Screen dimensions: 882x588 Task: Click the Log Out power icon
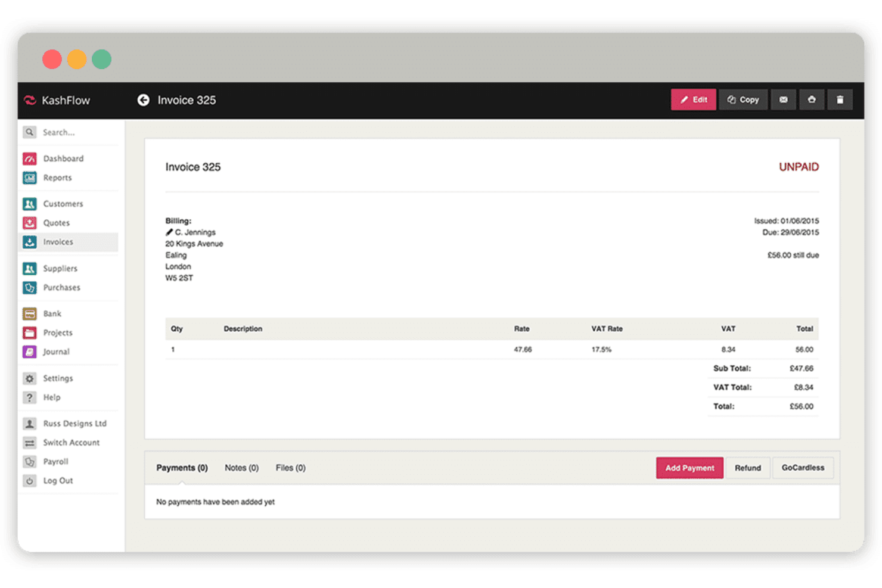(x=30, y=481)
